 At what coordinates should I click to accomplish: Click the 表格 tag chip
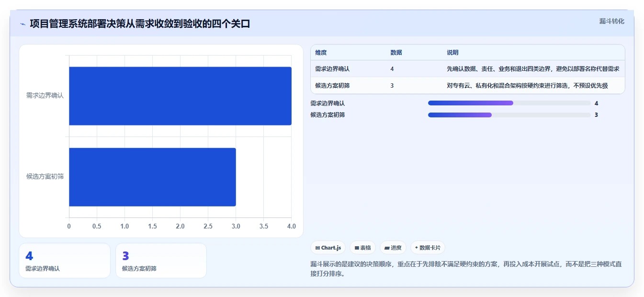[362, 248]
